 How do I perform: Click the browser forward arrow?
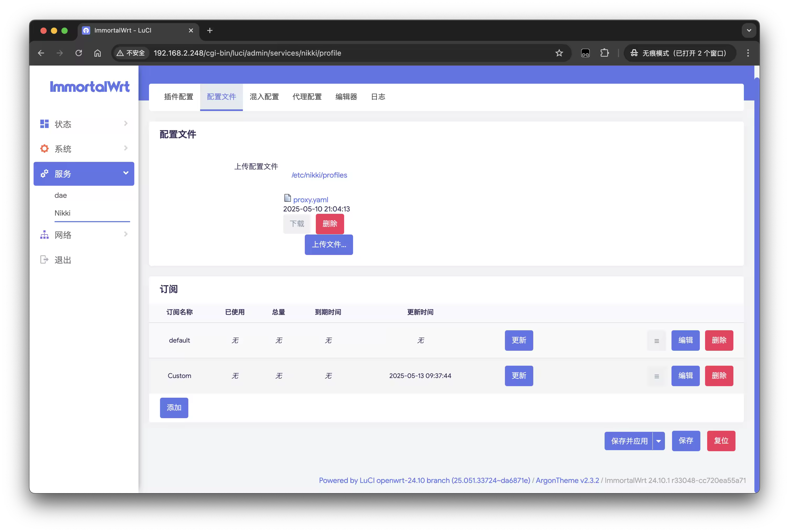[60, 53]
